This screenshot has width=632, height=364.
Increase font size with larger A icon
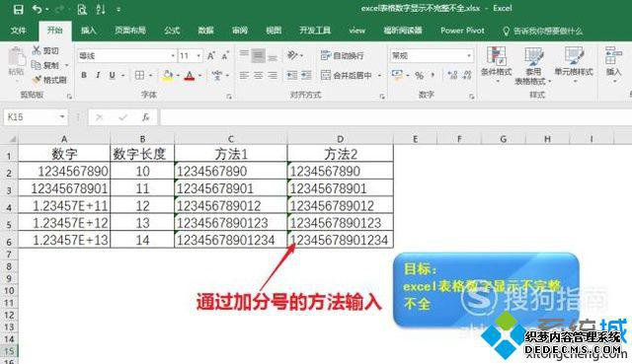(210, 55)
